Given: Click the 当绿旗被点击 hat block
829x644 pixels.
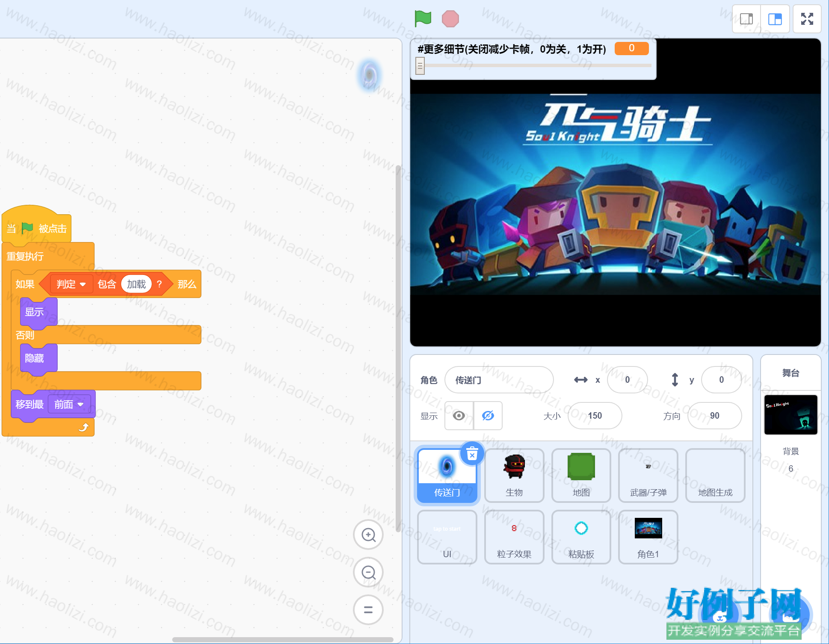Looking at the screenshot, I should [x=37, y=227].
